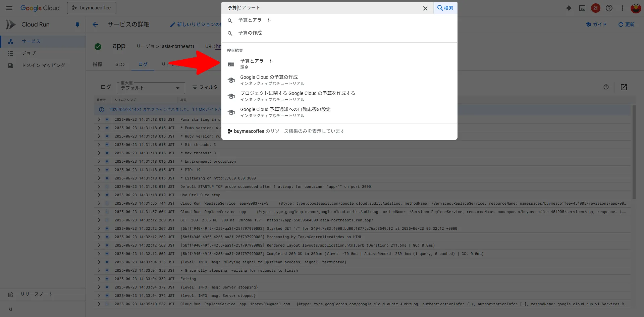
Task: Click the 検索 search button
Action: pyautogui.click(x=445, y=8)
